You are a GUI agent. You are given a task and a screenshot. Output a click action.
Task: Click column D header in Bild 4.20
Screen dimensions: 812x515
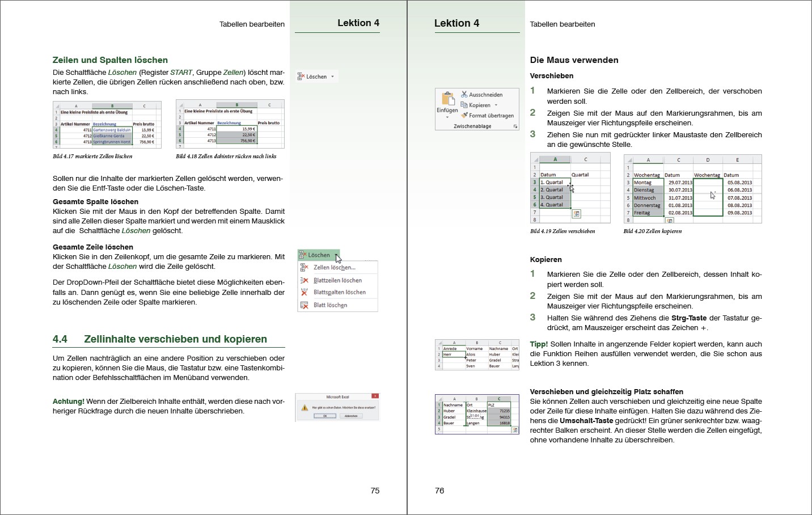708,160
